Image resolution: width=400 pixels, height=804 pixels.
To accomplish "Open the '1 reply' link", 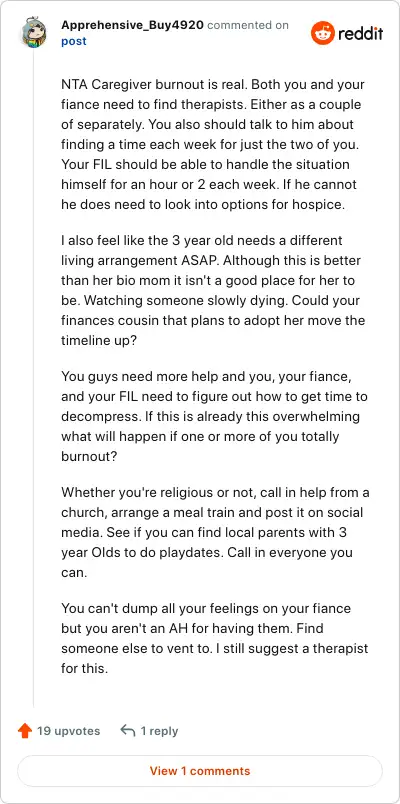I will click(x=159, y=731).
